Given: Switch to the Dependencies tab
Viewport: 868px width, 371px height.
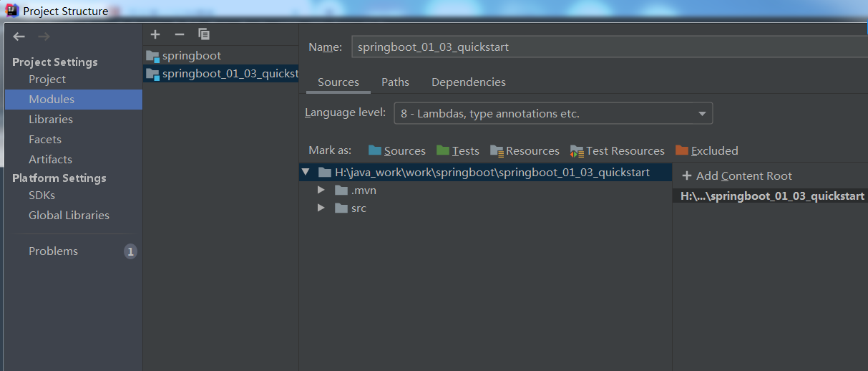Looking at the screenshot, I should coord(469,82).
